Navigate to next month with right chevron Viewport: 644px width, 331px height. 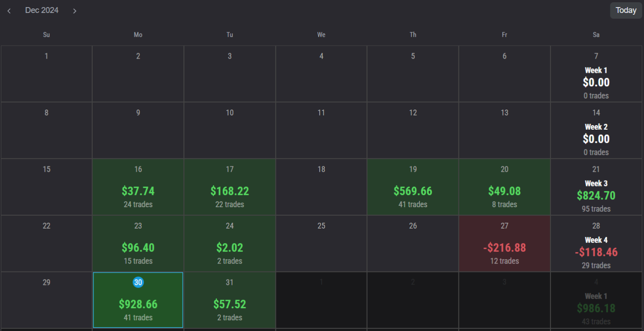click(x=75, y=10)
